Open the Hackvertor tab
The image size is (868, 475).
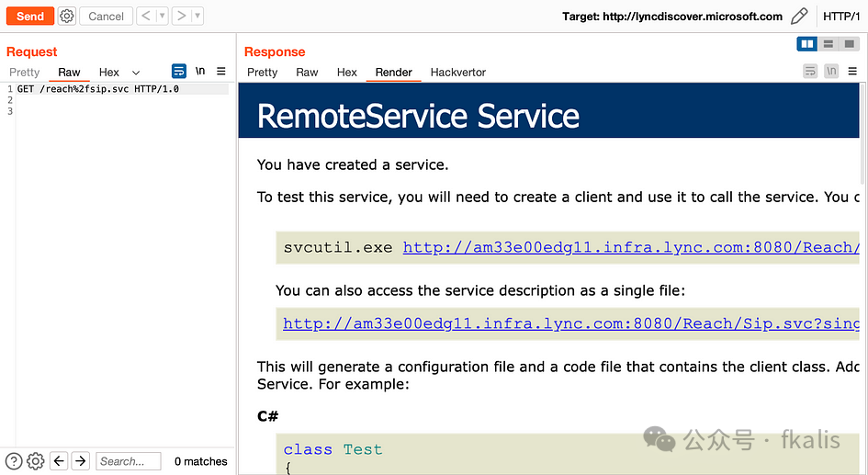point(458,72)
